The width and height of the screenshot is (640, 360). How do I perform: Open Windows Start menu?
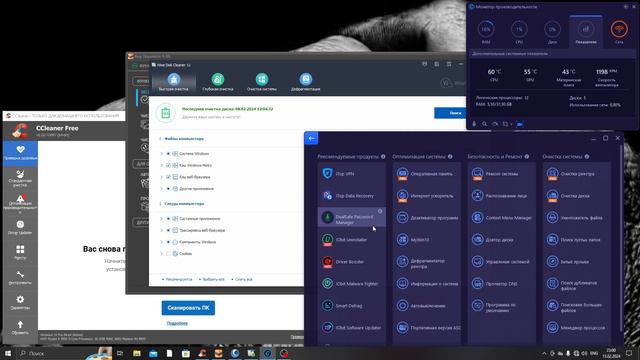(x=7, y=353)
